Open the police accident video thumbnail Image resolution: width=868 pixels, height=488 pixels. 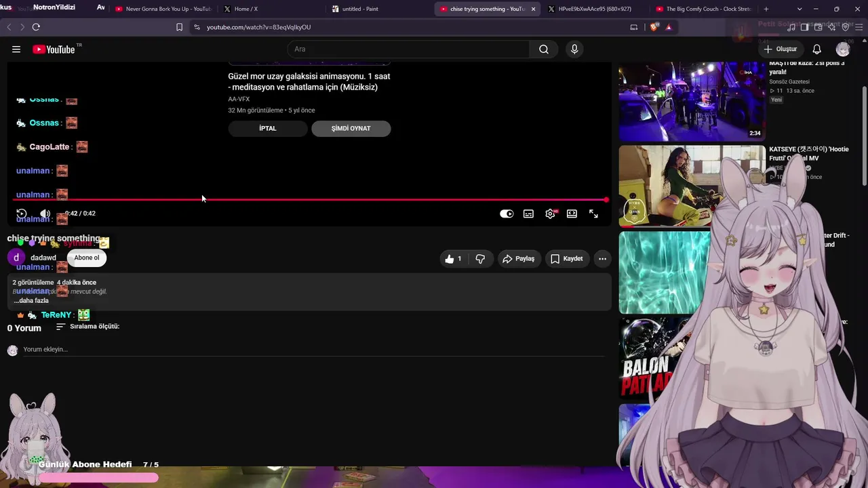tap(692, 101)
